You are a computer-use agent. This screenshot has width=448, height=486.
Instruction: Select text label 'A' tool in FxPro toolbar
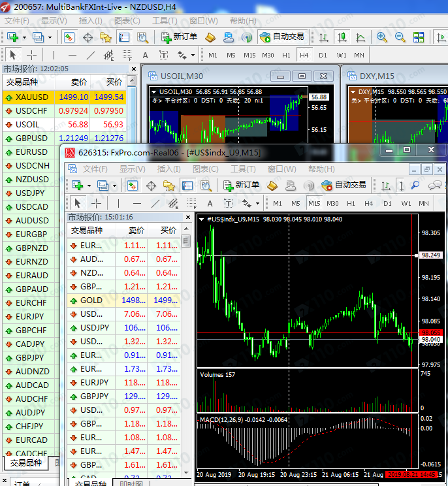coord(208,203)
